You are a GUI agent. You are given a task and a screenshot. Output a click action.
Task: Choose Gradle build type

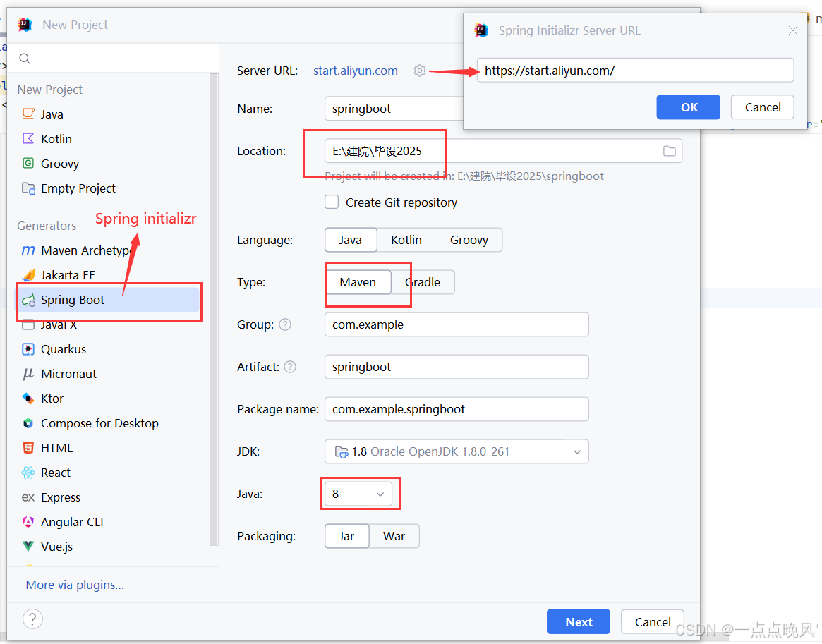(423, 282)
